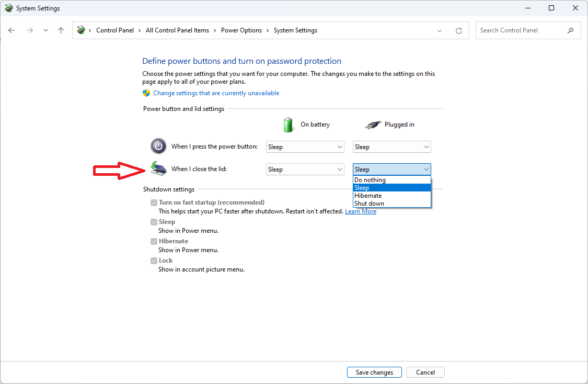Select 'Power Options' in the breadcrumb path
The image size is (588, 384).
pos(241,30)
